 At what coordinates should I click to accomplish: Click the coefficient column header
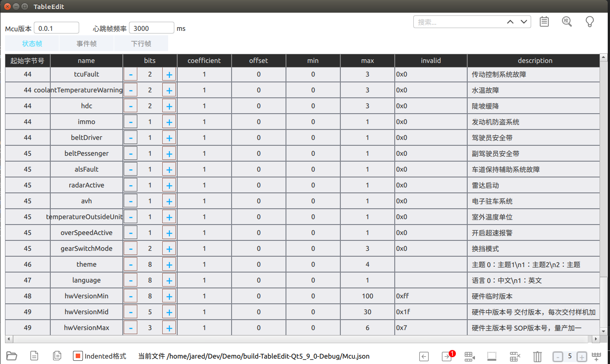[204, 60]
